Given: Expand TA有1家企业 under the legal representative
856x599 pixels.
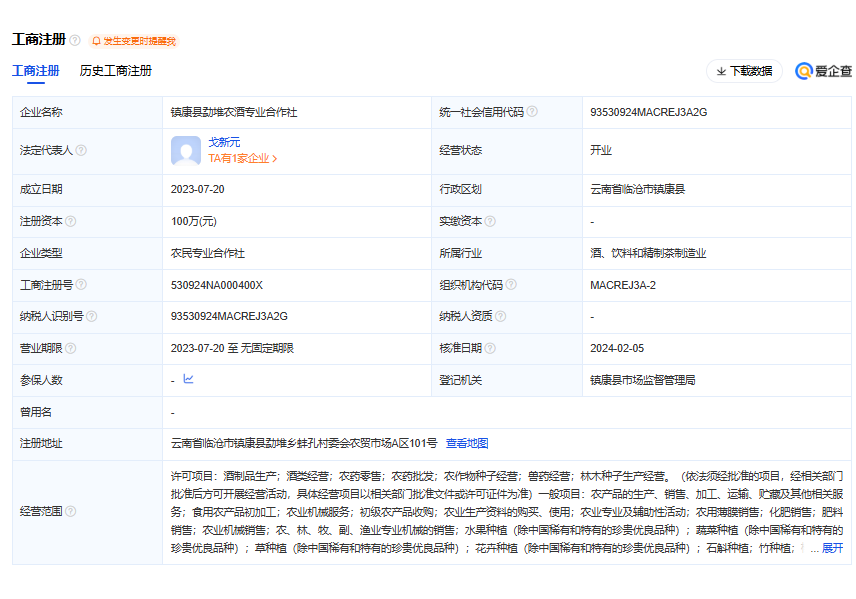Looking at the screenshot, I should (x=243, y=158).
